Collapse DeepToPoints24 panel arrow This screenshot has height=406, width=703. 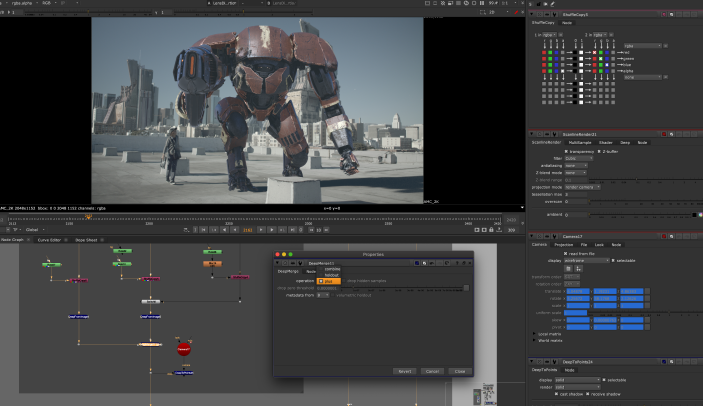point(532,362)
